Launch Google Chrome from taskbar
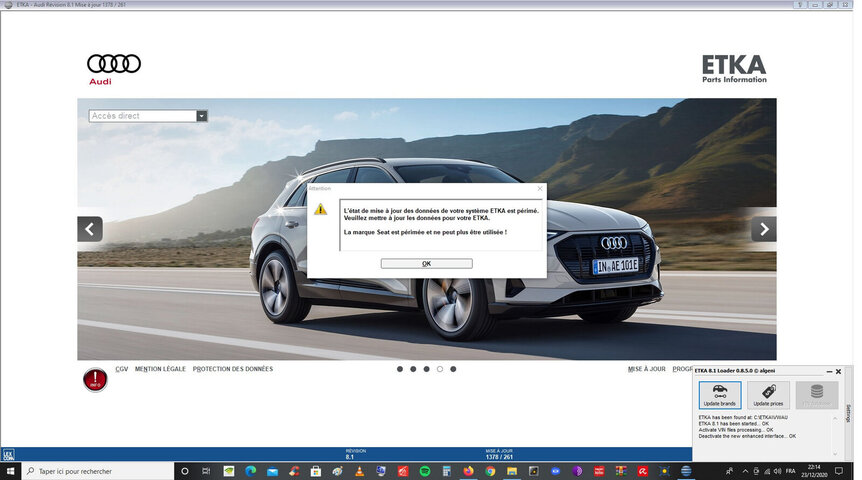 490,471
